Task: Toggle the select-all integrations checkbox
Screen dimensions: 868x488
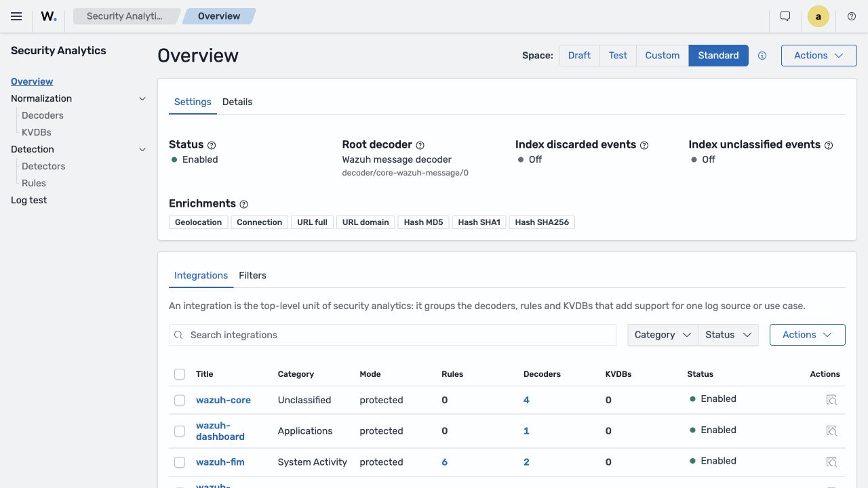Action: [180, 374]
